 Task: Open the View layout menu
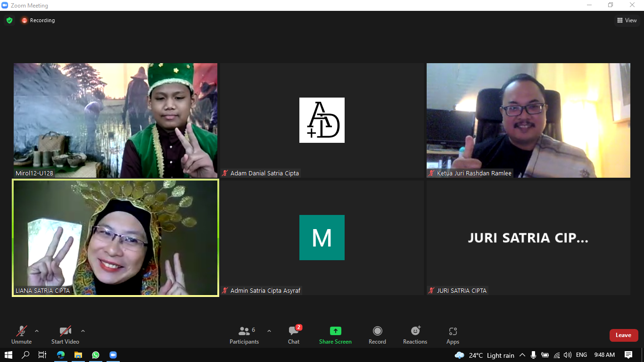tap(627, 20)
